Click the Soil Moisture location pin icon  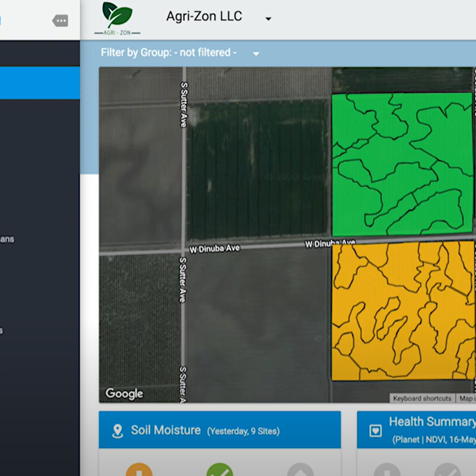point(117,431)
